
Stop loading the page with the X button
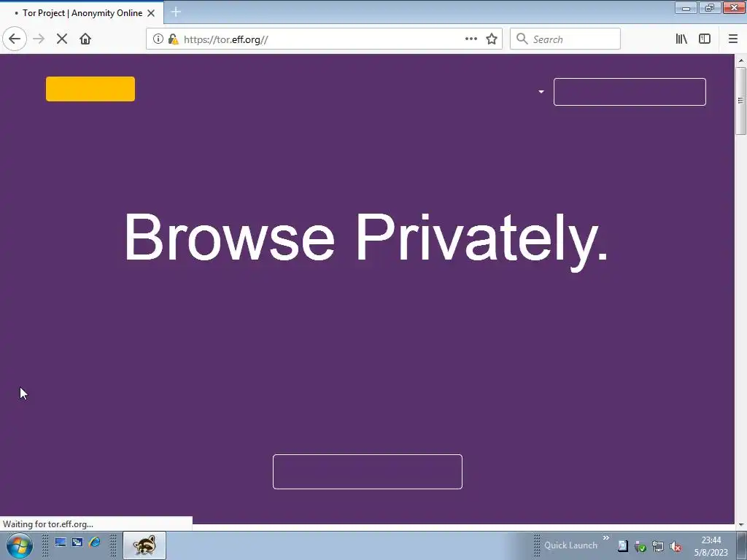[62, 39]
